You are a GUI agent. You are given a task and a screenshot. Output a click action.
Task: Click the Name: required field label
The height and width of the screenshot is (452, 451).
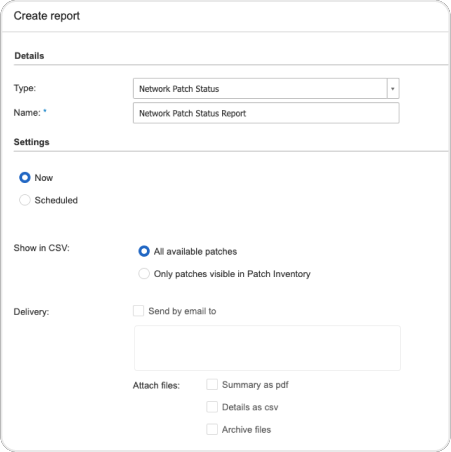click(30, 113)
